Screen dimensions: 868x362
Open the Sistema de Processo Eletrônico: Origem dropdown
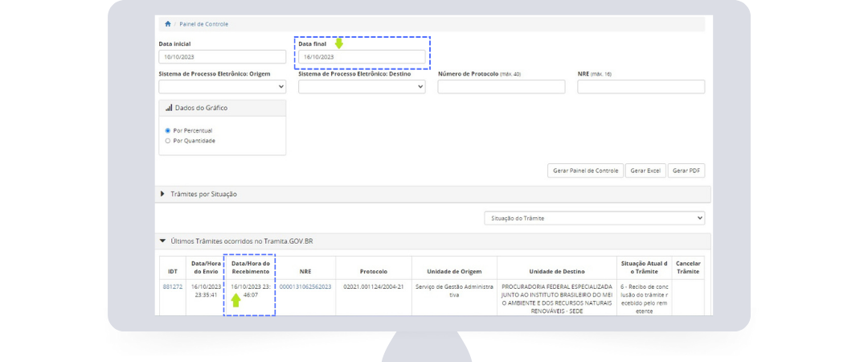tap(222, 87)
